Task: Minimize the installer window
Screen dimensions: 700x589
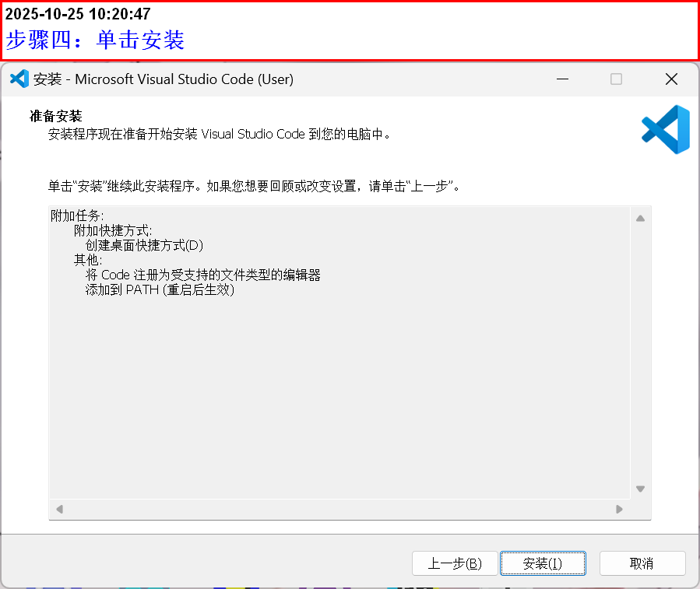Action: click(562, 79)
